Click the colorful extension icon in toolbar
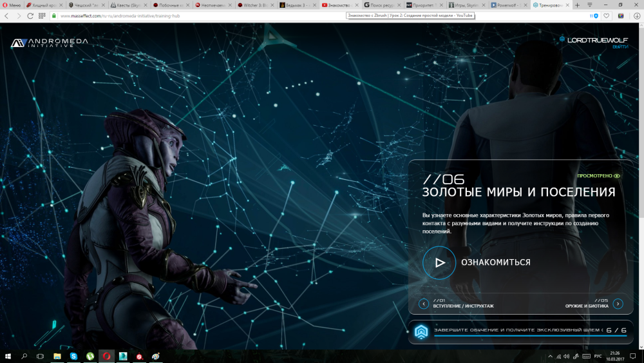This screenshot has width=644, height=363. pos(621,15)
